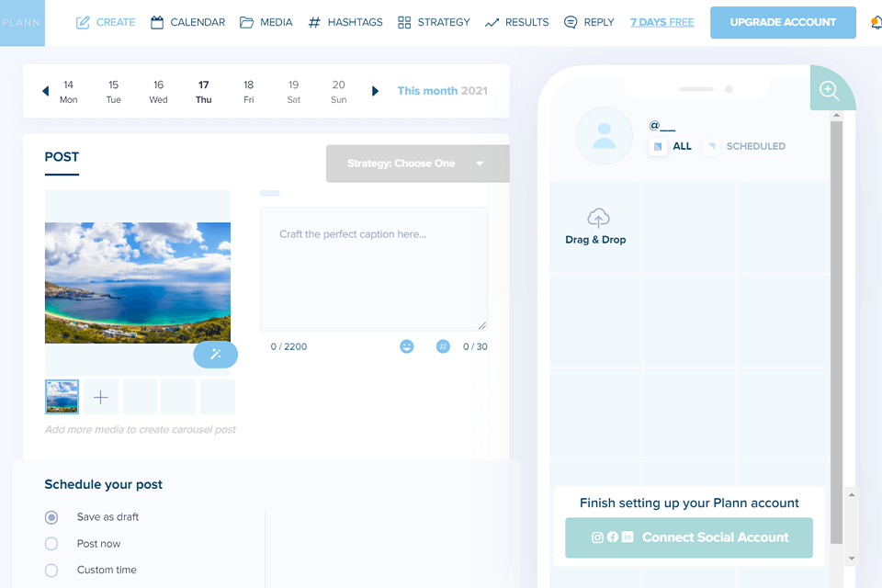Click the notification bell icon
This screenshot has width=882, height=588.
(876, 22)
